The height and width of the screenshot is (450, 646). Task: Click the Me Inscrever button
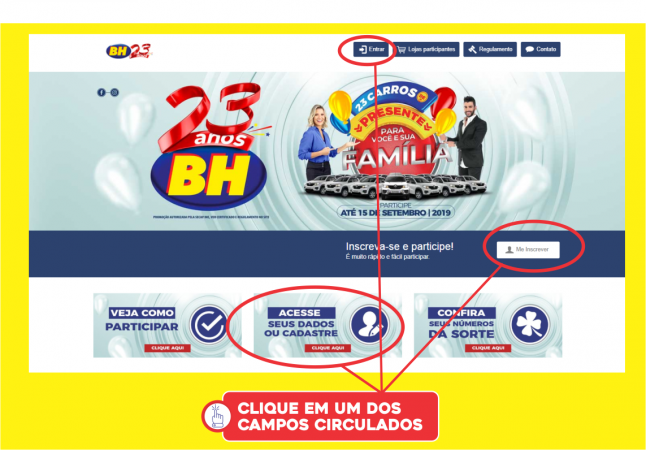[528, 250]
